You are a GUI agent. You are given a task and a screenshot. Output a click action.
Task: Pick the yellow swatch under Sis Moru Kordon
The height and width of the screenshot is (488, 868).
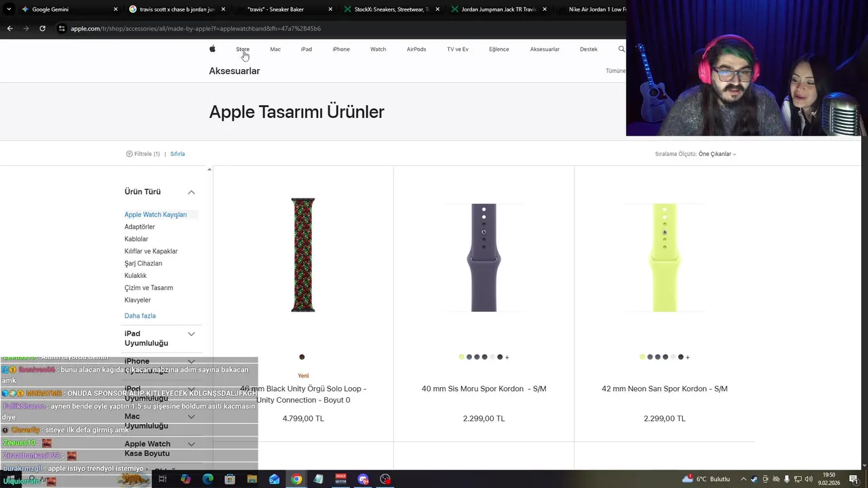[461, 357]
